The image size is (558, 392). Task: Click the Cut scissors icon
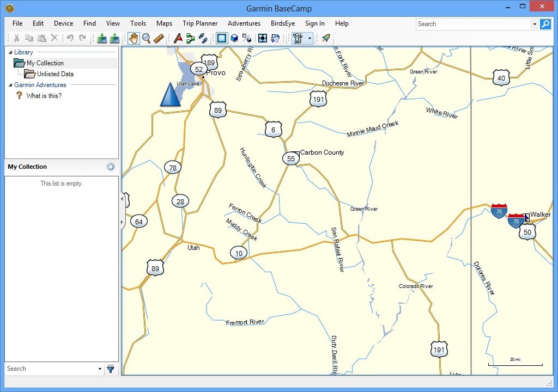tap(16, 38)
